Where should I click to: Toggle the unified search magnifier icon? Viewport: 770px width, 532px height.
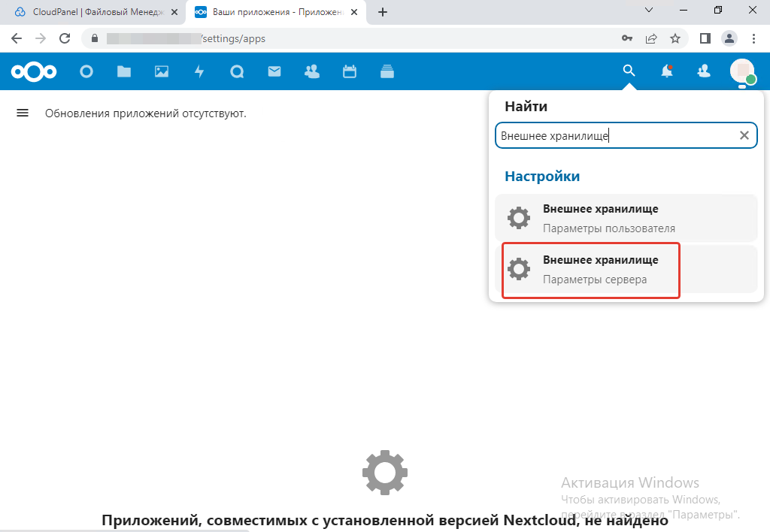tap(629, 71)
